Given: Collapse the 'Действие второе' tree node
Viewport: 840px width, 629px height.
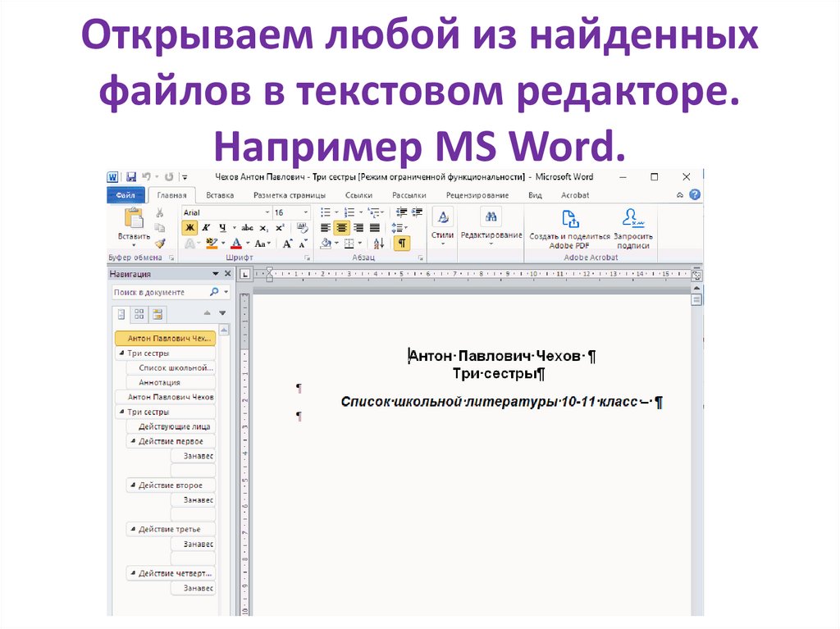Looking at the screenshot, I should [x=133, y=485].
